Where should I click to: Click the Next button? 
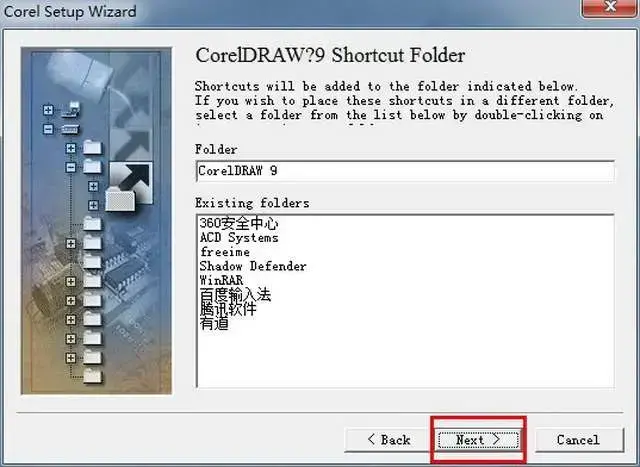click(478, 440)
